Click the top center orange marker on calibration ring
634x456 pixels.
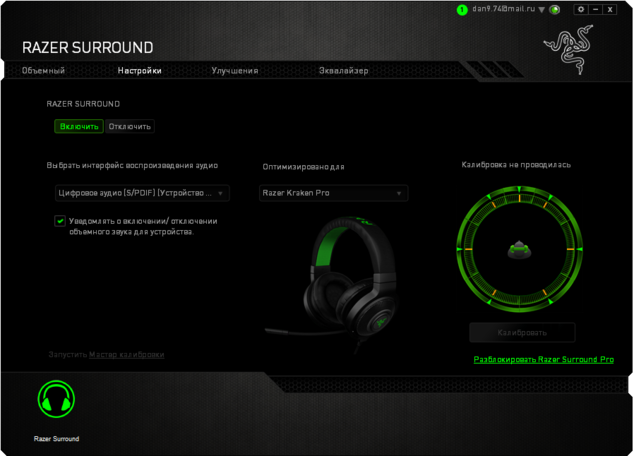(520, 198)
